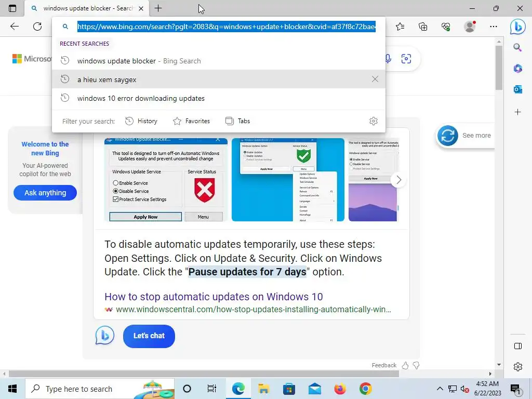Viewport: 532px width, 399px height.
Task: Click the voice search microphone icon
Action: [388, 59]
